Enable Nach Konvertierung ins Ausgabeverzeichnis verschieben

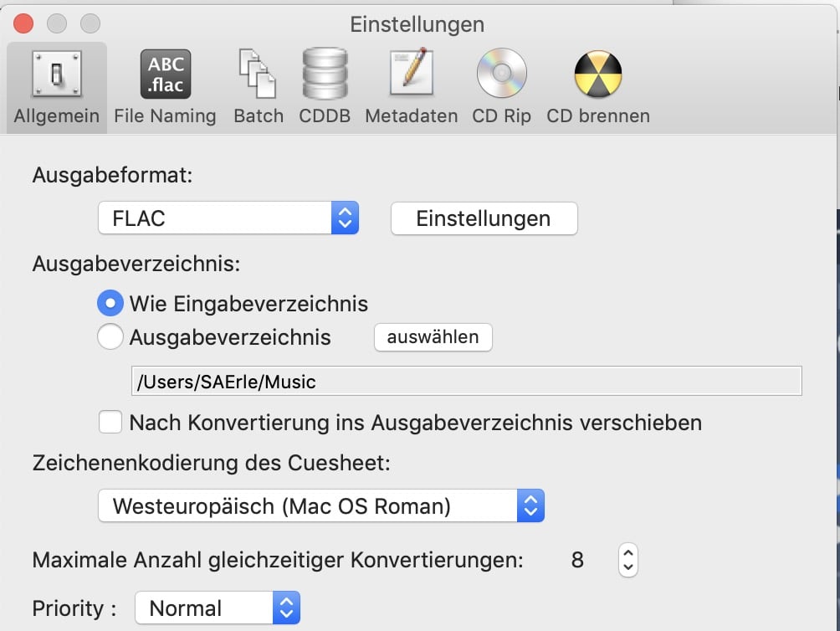110,422
